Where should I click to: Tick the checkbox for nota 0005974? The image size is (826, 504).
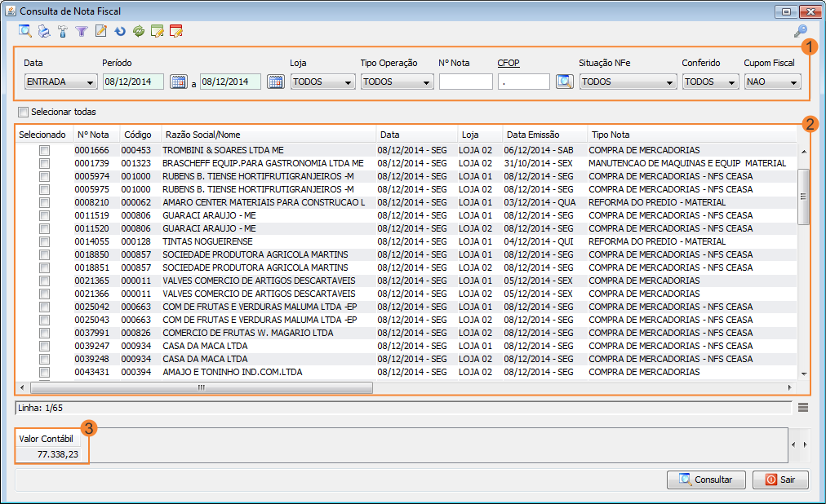[x=44, y=177]
